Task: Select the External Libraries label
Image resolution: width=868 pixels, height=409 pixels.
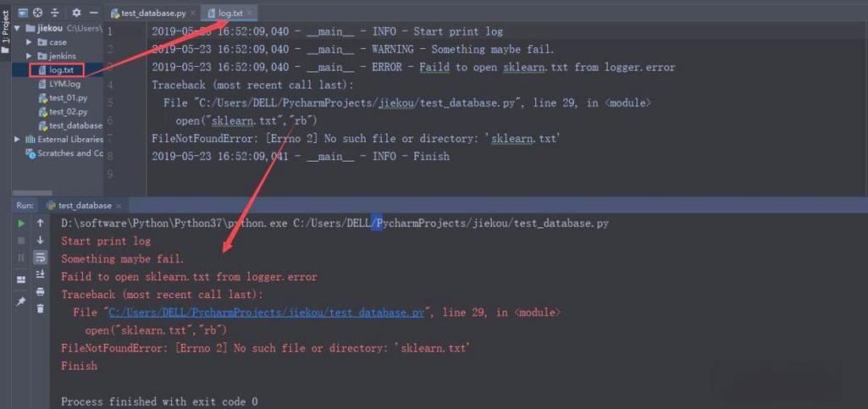Action: click(70, 140)
